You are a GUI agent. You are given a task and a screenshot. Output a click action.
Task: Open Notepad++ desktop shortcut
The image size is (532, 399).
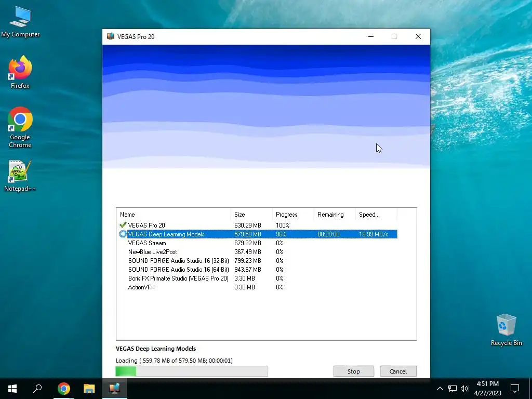point(20,176)
